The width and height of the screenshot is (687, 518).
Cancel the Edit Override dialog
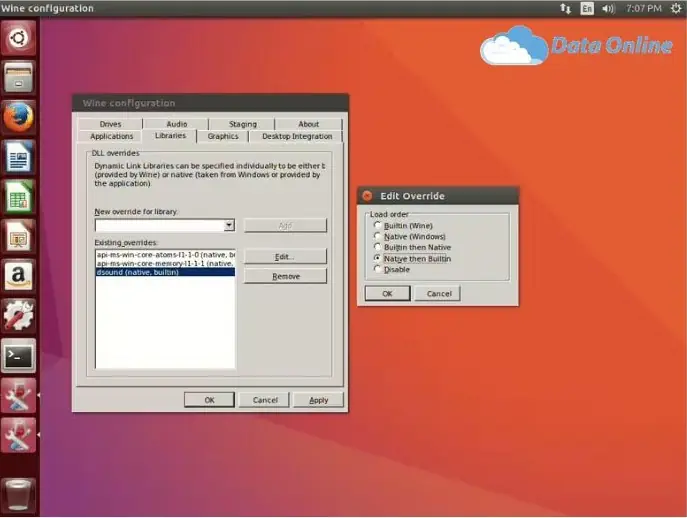pos(439,294)
